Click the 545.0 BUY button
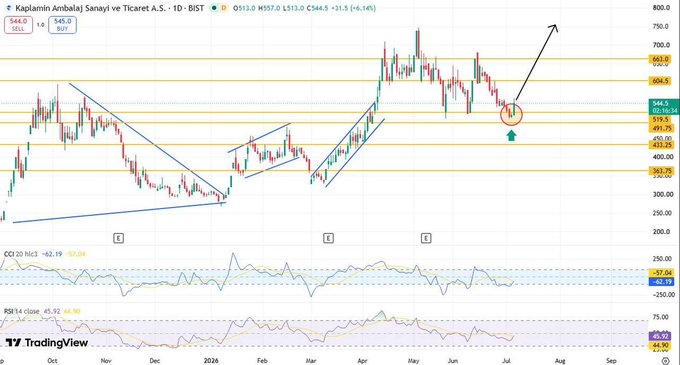 [x=62, y=25]
